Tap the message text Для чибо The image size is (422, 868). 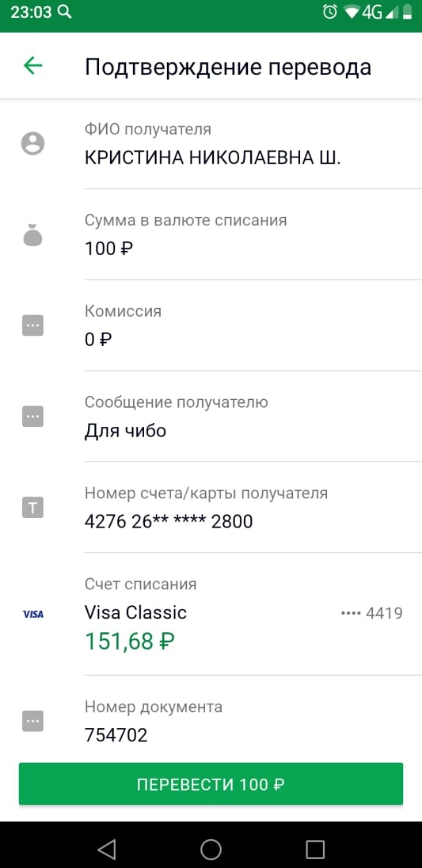[x=125, y=431]
